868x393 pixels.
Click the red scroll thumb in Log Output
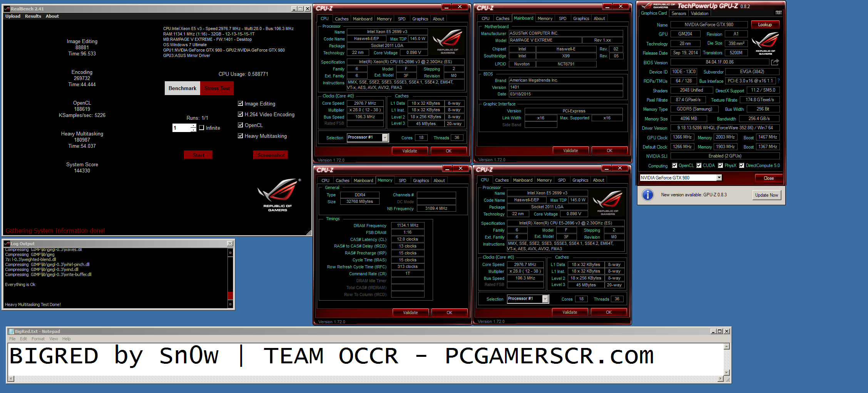230,295
